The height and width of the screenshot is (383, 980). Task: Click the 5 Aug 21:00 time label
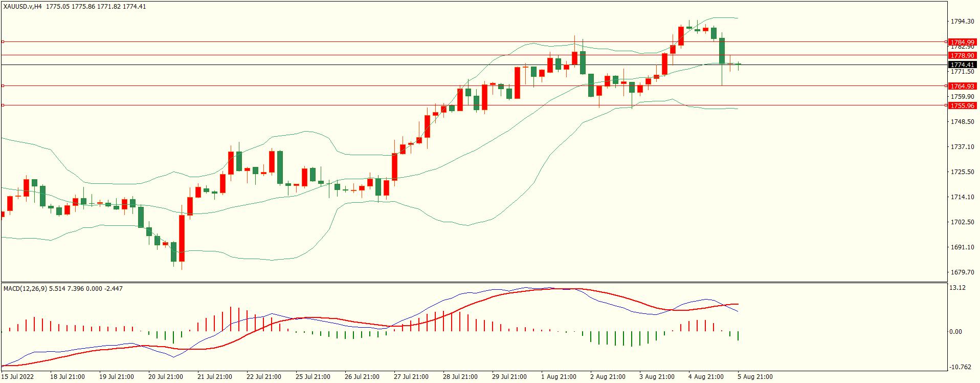pyautogui.click(x=755, y=377)
